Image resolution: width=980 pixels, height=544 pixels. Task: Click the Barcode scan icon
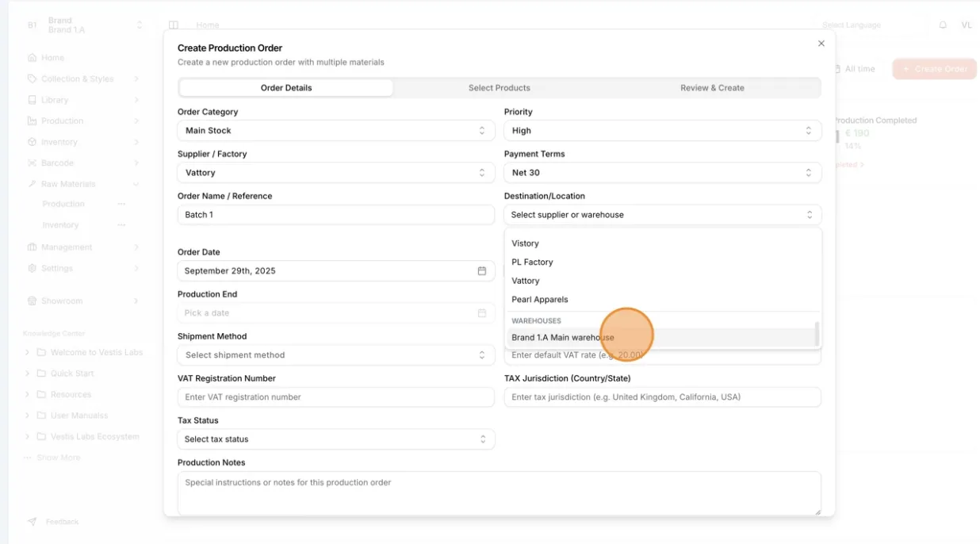tap(32, 163)
